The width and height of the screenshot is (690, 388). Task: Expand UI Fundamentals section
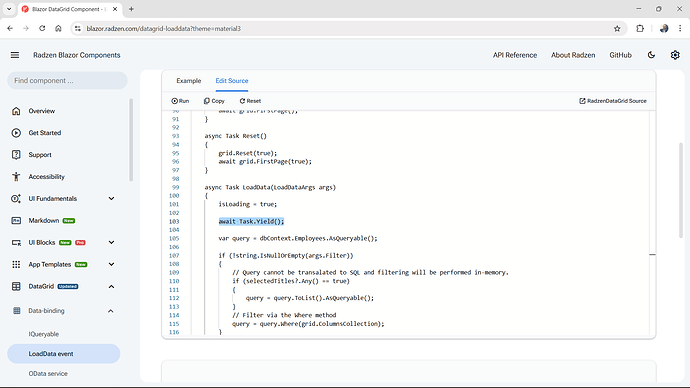coord(111,199)
